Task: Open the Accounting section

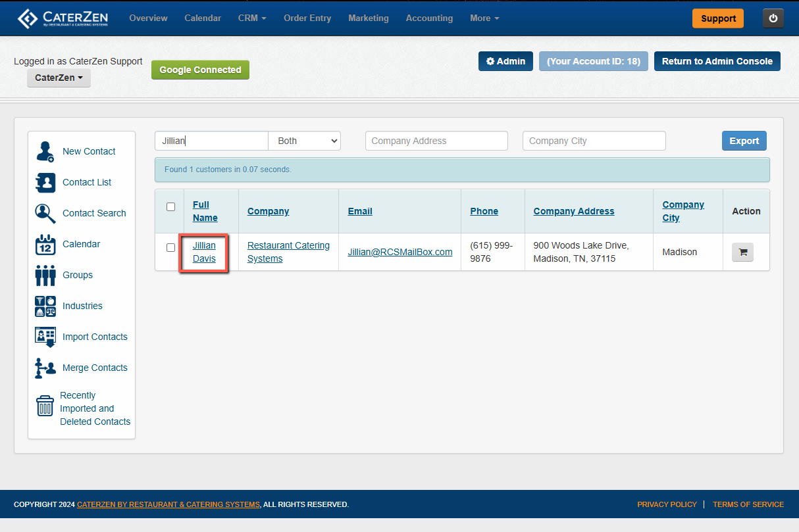Action: [429, 18]
